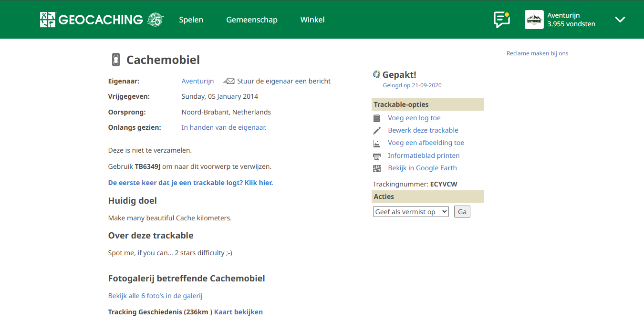Click 'Reclame maken bij ons' link
644x321 pixels.
click(537, 53)
